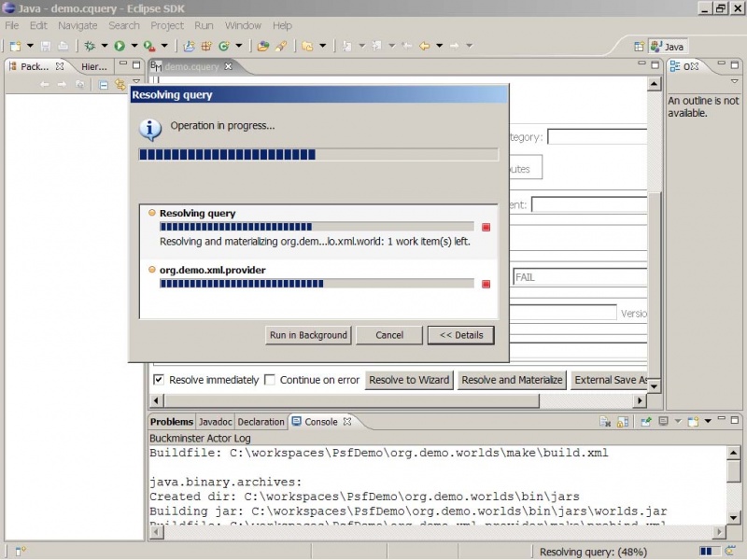Image resolution: width=747 pixels, height=560 pixels.
Task: Click the Pin Console icon
Action: (x=646, y=422)
